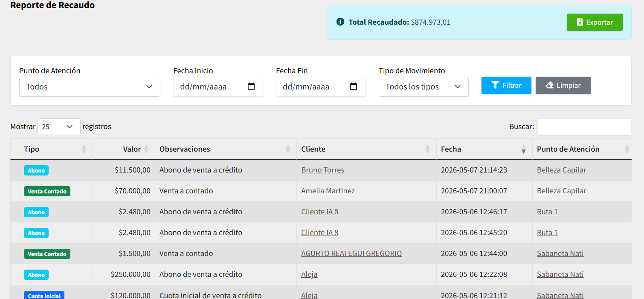Clear filters with Limpiar button
Screen dimensions: 644x299
(x=563, y=85)
